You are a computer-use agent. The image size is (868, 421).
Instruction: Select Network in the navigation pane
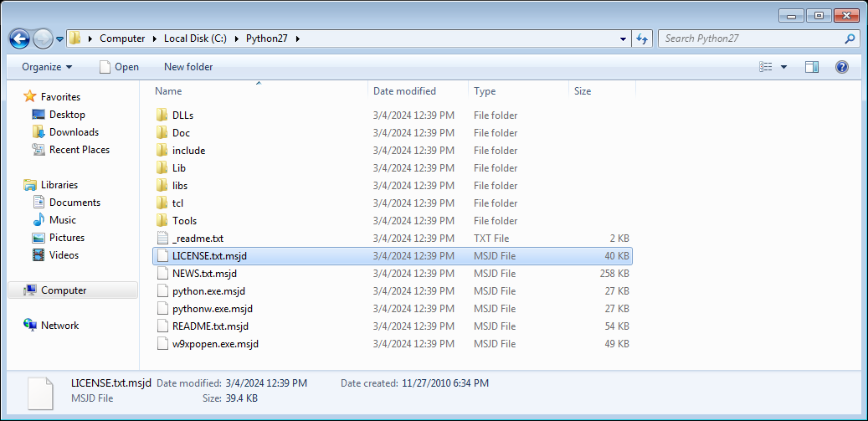(59, 326)
